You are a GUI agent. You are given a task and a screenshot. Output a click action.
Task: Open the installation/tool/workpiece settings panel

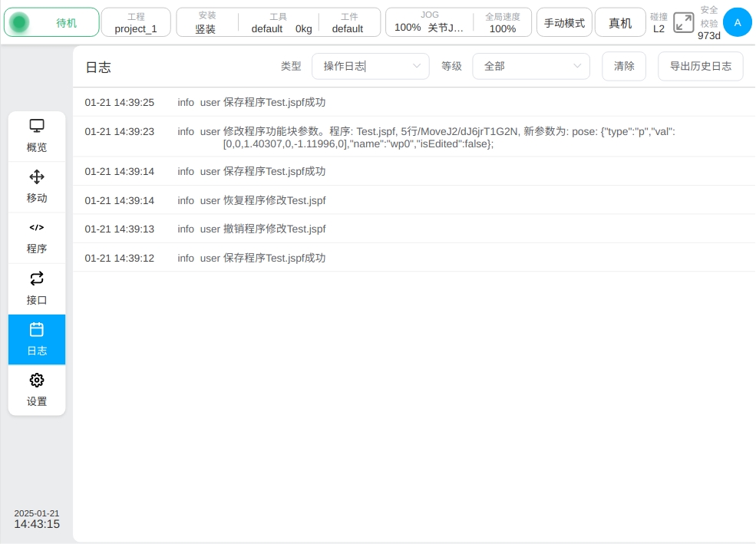pos(278,23)
